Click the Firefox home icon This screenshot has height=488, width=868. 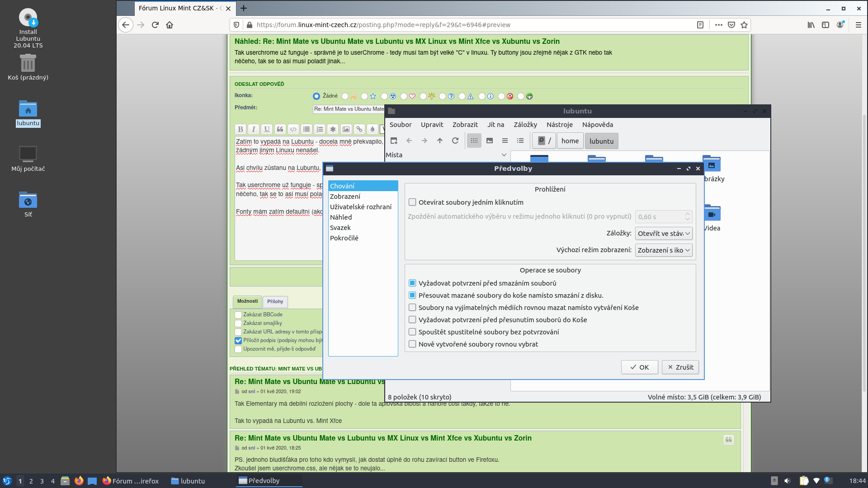point(170,25)
